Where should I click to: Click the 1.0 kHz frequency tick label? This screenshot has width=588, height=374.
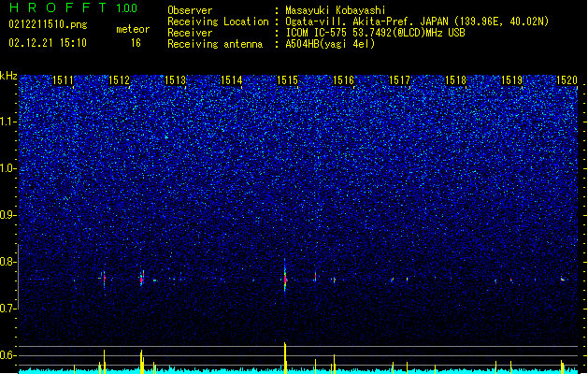pos(8,168)
